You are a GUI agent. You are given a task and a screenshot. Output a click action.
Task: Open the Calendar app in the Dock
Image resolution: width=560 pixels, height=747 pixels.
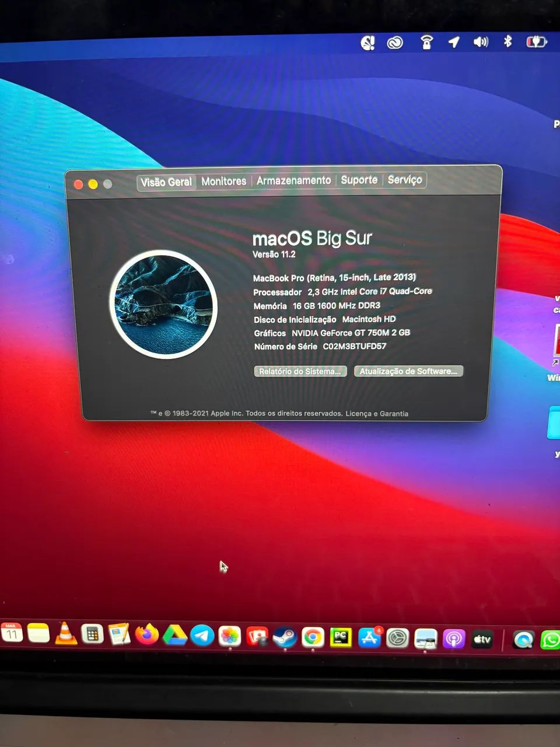pos(11,633)
